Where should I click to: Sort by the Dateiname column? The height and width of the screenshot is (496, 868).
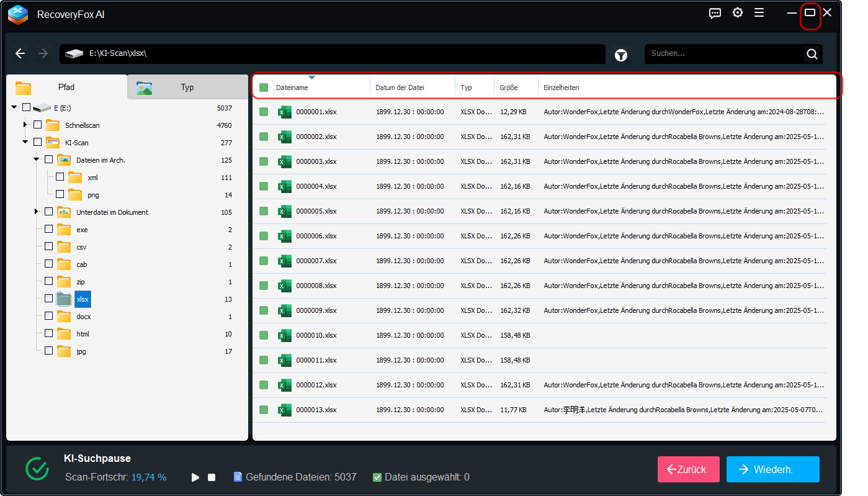pos(312,88)
